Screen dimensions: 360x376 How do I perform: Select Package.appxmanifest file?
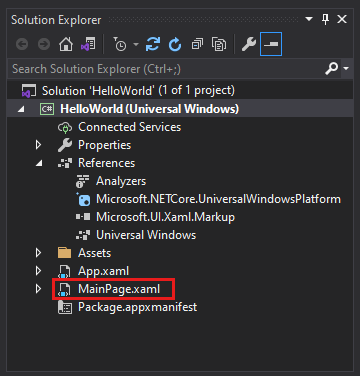tap(137, 307)
